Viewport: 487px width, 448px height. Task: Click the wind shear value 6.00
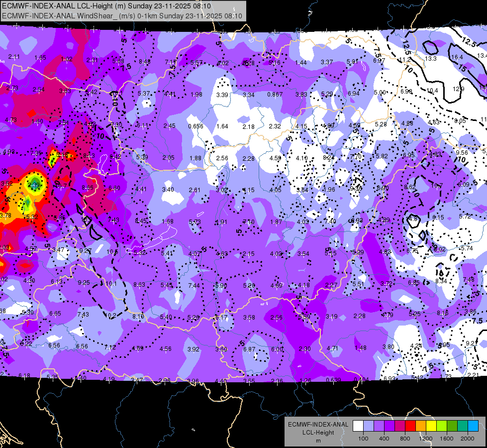point(277,349)
